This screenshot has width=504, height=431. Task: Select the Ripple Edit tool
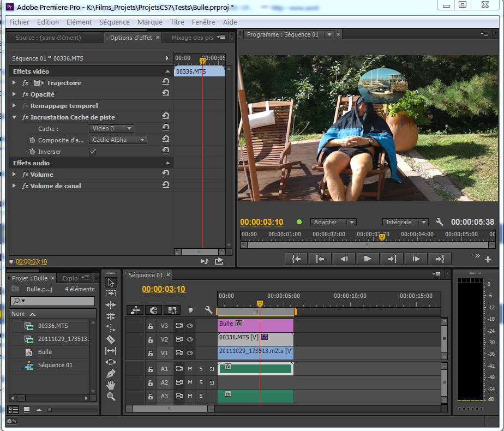111,304
